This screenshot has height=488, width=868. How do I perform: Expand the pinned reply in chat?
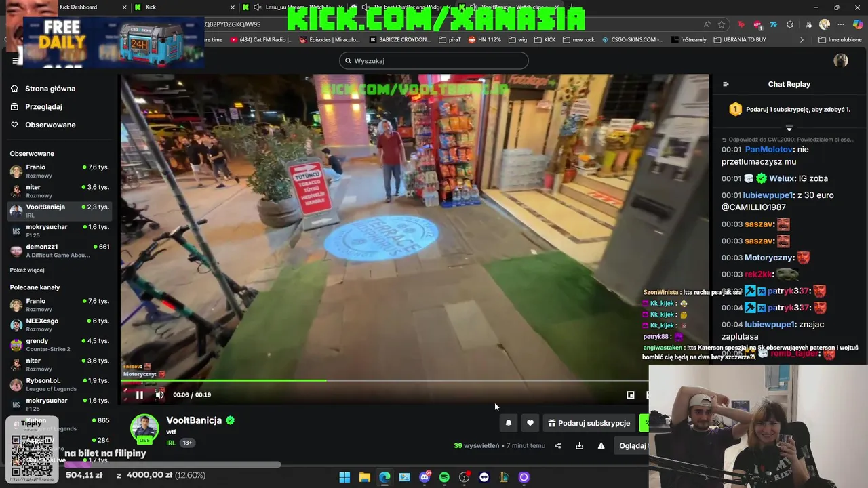pos(789,127)
